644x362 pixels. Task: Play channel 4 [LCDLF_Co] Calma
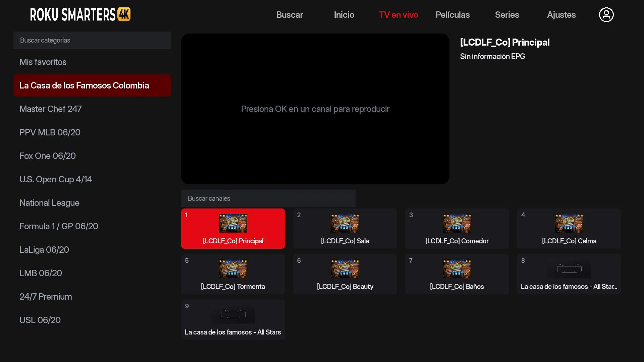click(x=569, y=229)
